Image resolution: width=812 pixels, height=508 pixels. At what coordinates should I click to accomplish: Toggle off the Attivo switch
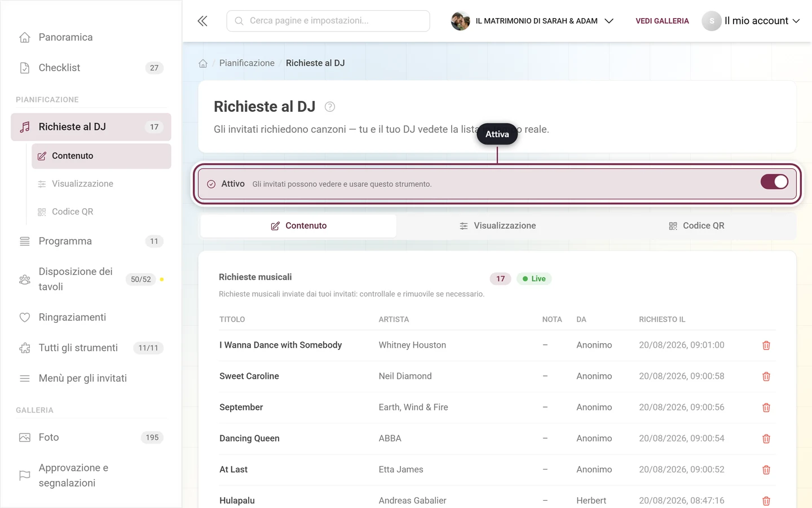click(774, 182)
